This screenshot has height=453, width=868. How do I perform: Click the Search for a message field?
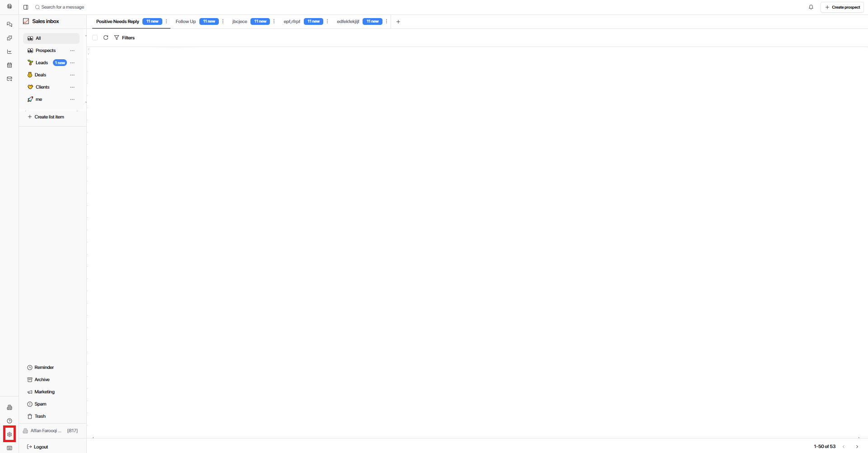(63, 7)
